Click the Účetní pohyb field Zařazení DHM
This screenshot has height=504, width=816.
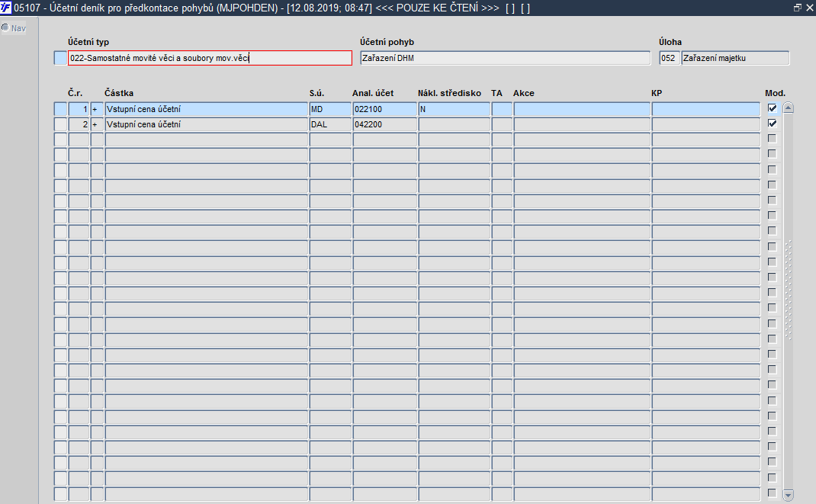tap(505, 58)
